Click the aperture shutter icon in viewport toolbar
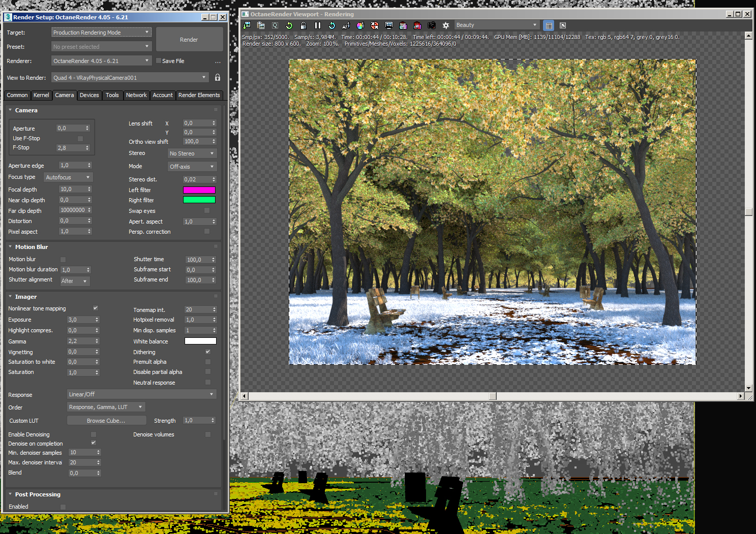This screenshot has width=756, height=534. point(446,25)
